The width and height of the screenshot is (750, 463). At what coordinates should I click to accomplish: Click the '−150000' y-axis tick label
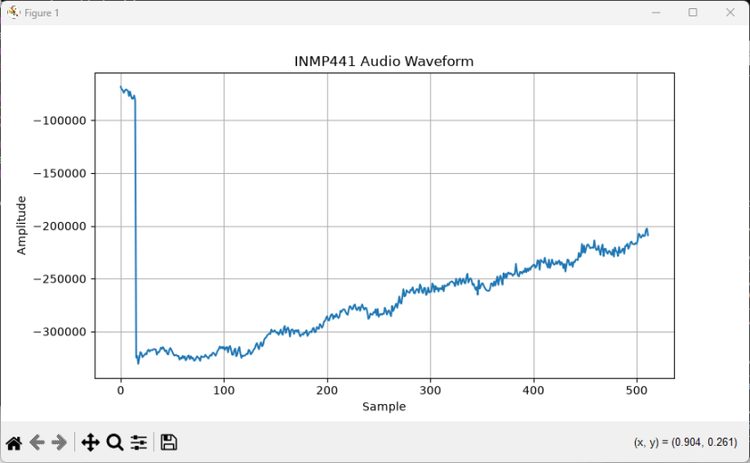[60, 174]
